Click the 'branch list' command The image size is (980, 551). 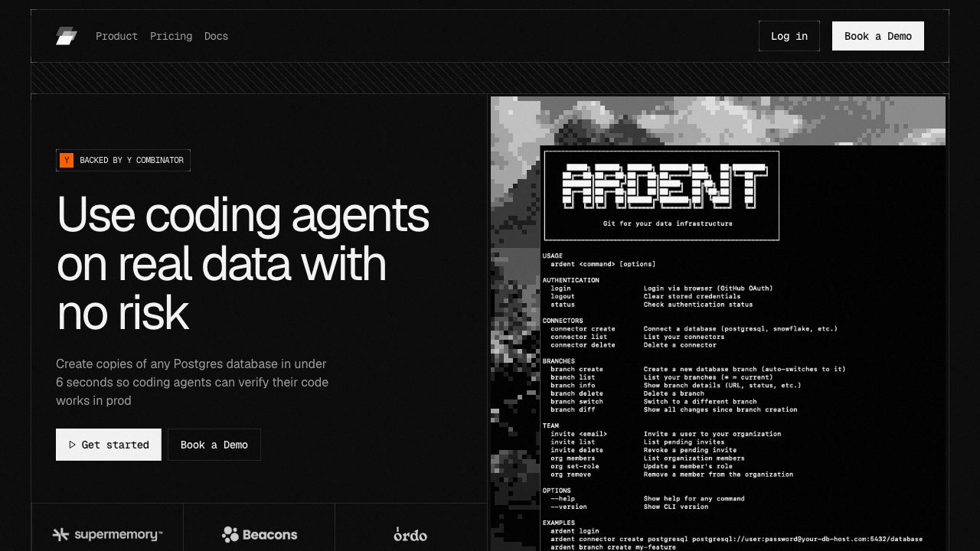pyautogui.click(x=573, y=377)
